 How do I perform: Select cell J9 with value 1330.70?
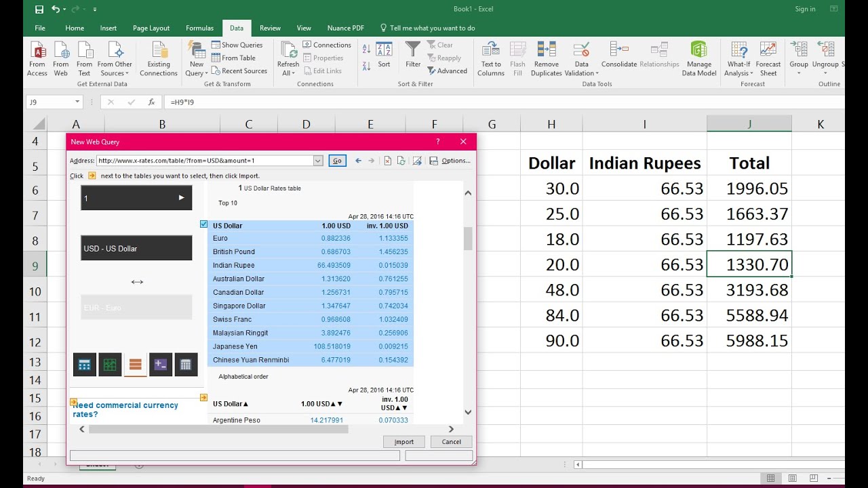coord(749,264)
